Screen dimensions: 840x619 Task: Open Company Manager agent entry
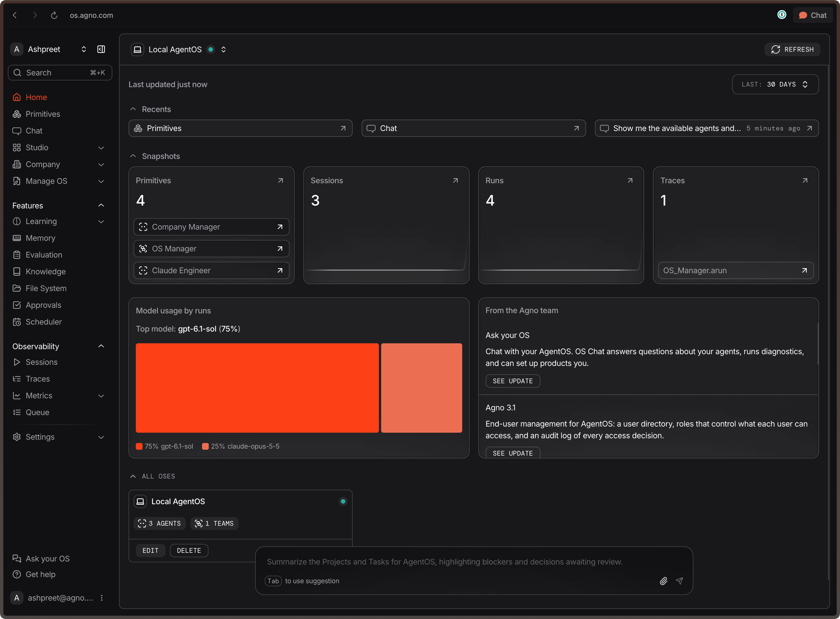click(x=212, y=227)
